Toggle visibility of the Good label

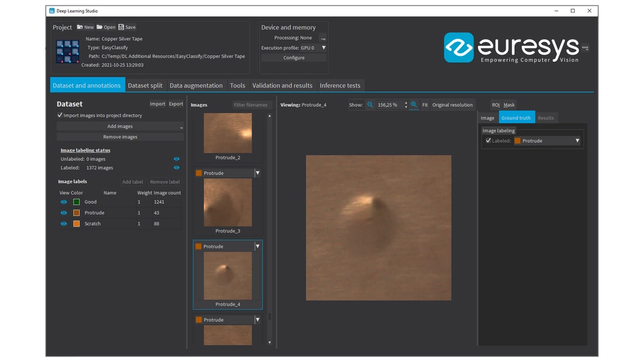[63, 202]
